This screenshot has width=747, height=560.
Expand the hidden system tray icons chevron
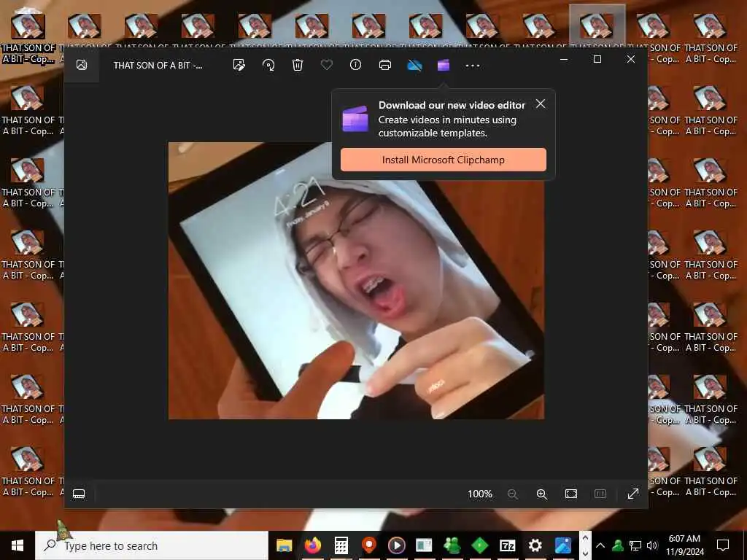(x=600, y=545)
